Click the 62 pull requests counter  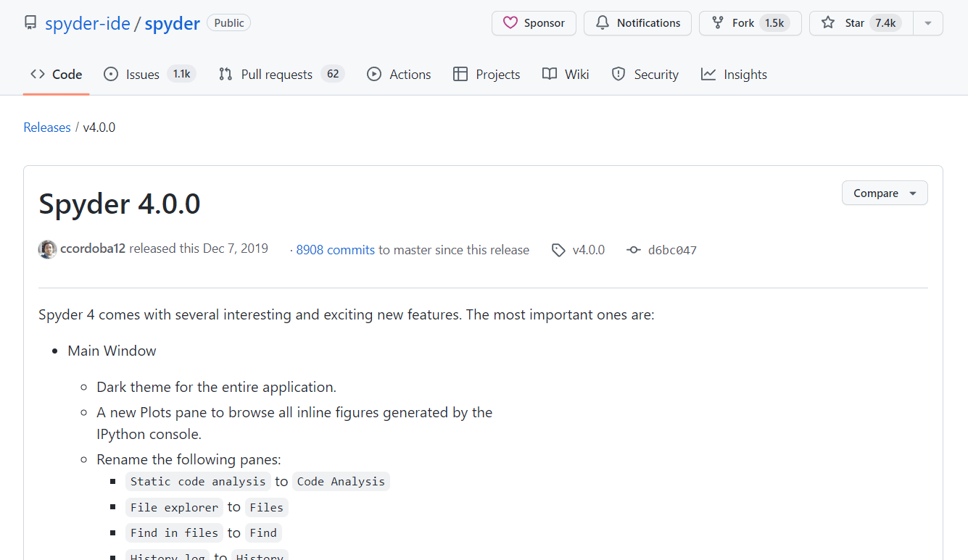(x=333, y=74)
